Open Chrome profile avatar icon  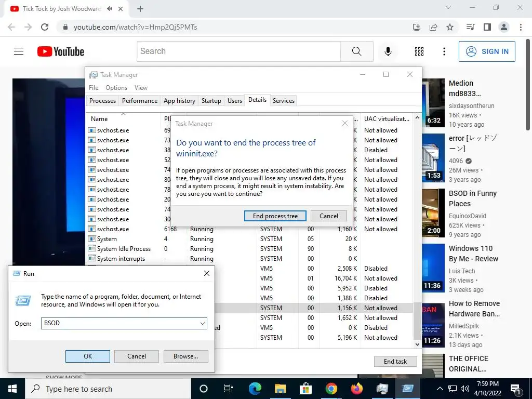504,27
